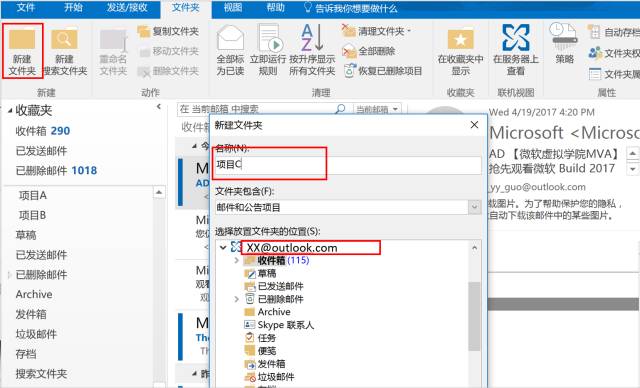640x388 pixels.
Task: Open 草稿 (Drafts) in folder pane
Action: pyautogui.click(x=26, y=235)
